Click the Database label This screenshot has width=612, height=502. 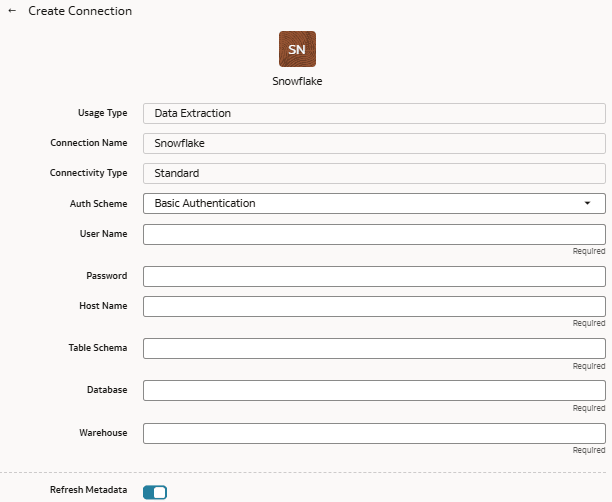coord(107,390)
